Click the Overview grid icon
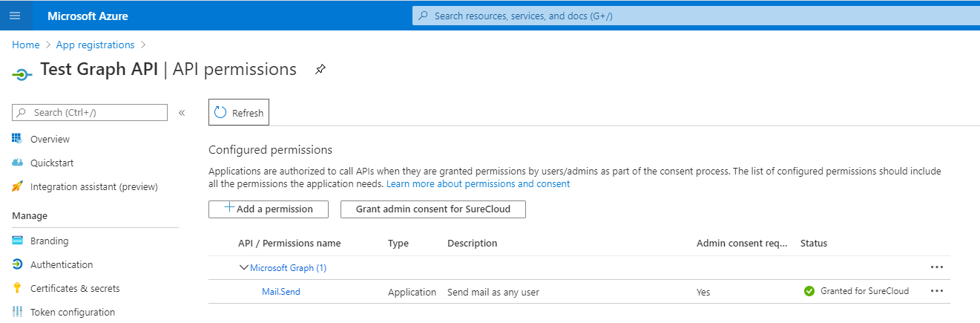 point(17,139)
